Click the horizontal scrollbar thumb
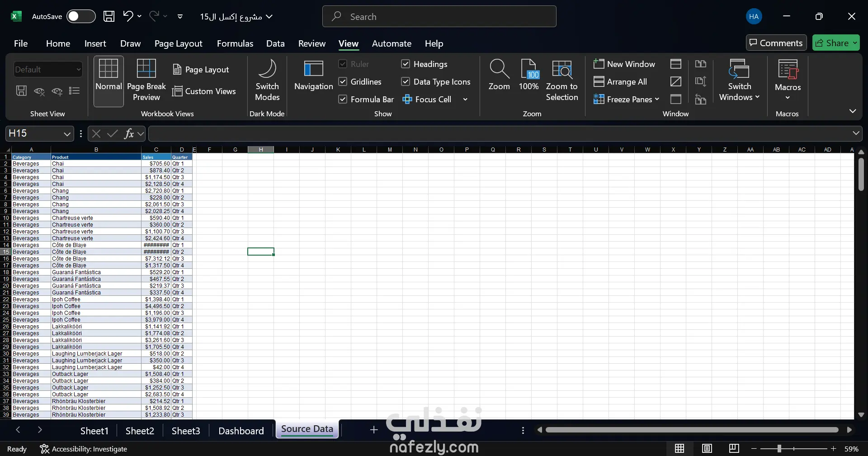Image resolution: width=868 pixels, height=456 pixels. (692, 430)
